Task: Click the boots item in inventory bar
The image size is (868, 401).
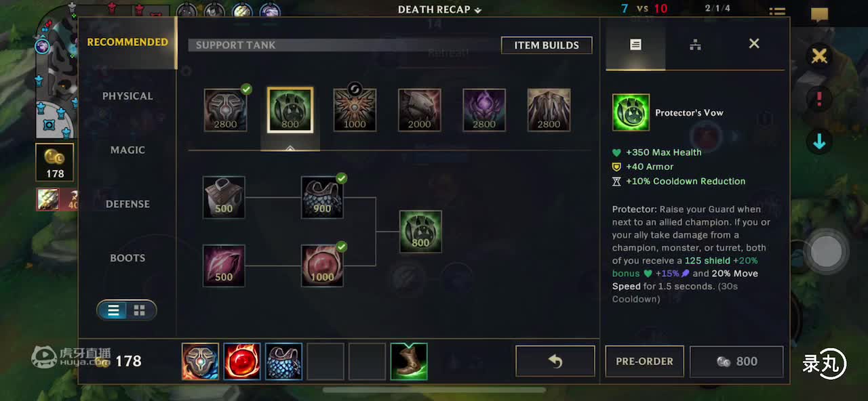Action: [x=409, y=362]
